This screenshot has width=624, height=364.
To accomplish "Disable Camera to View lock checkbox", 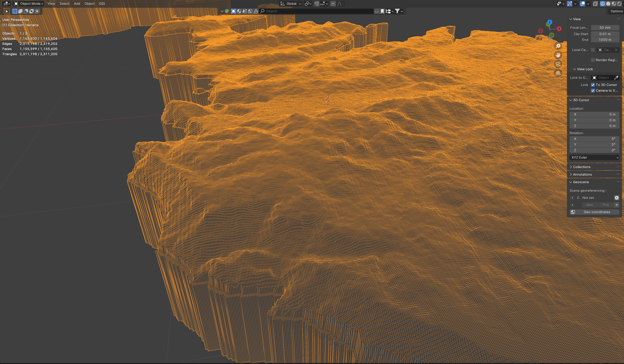I will 593,91.
